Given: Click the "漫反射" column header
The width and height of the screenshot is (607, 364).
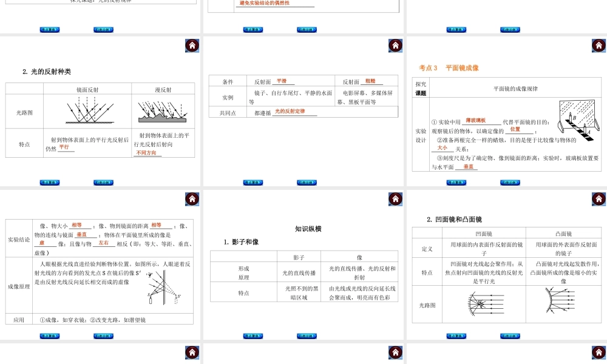Looking at the screenshot, I should pos(163,90).
